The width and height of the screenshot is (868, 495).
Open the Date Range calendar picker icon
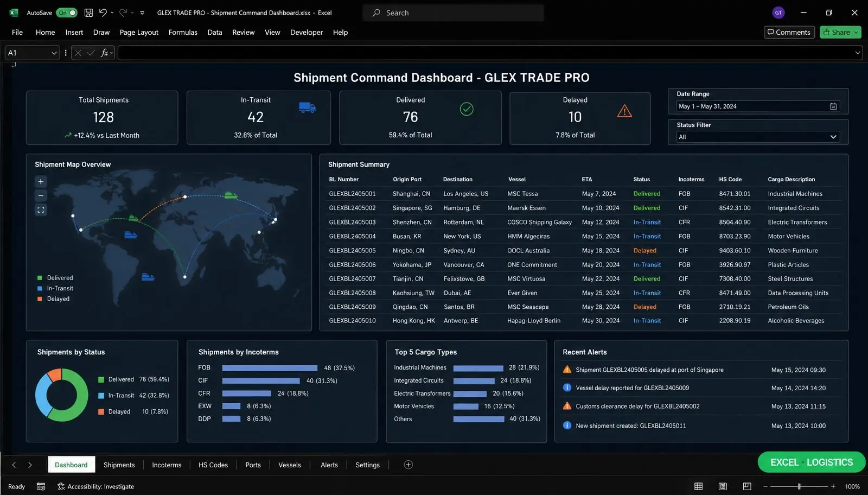[x=833, y=106]
